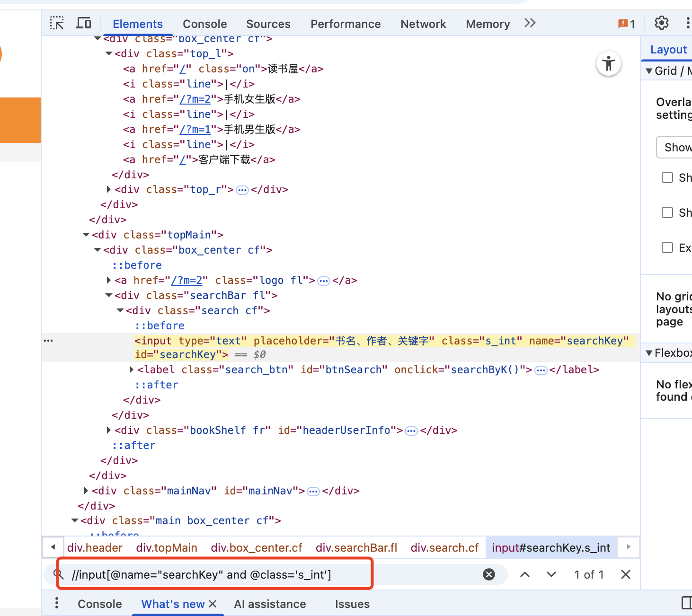Expand ellipsis of the mainNav div
The height and width of the screenshot is (616, 692).
pos(313,492)
